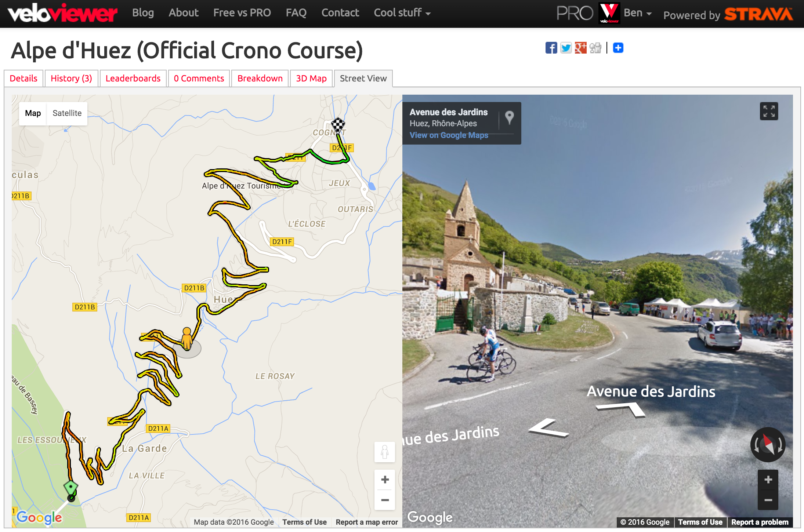Open the Leaderboards tab
The width and height of the screenshot is (804, 532).
(x=132, y=79)
